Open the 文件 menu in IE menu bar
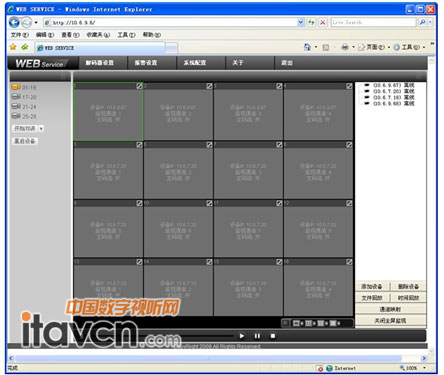Screen dimensions: 444x375 coord(19,35)
